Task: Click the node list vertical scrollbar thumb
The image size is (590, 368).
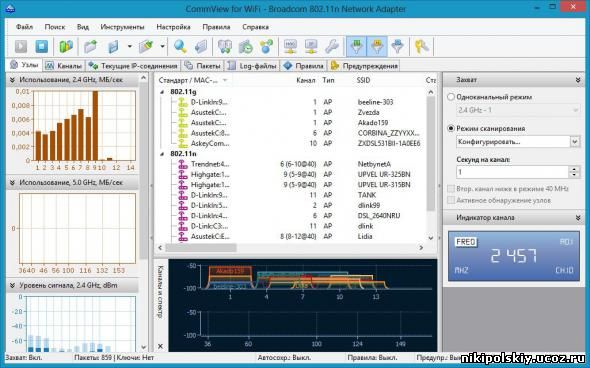Action: coord(430,154)
